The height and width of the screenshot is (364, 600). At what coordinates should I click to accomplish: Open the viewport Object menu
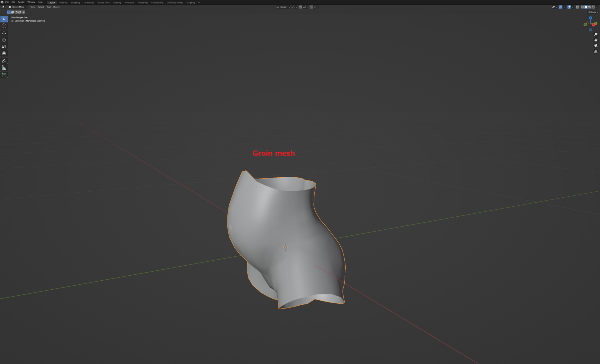(56, 7)
